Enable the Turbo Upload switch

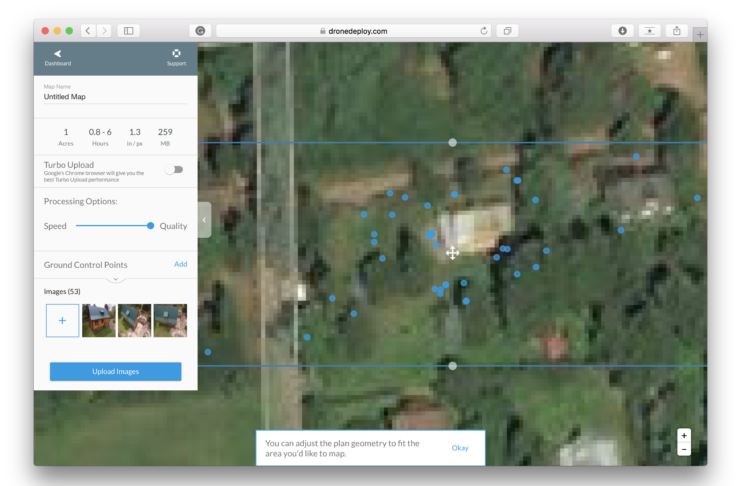(x=174, y=170)
